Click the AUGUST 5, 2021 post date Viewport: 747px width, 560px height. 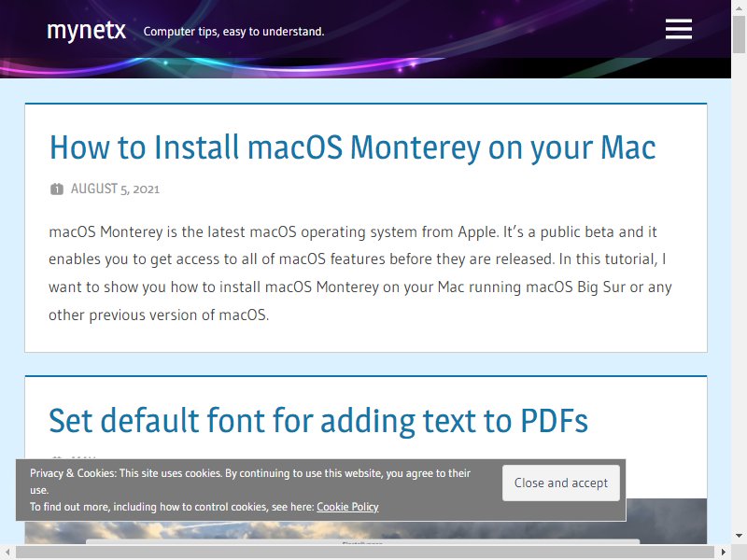pos(115,189)
